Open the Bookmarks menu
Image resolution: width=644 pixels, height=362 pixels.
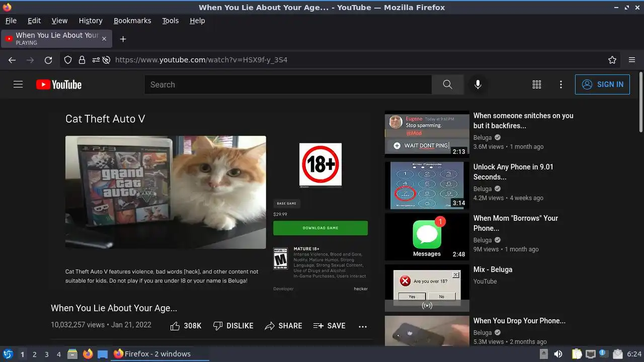(132, 21)
